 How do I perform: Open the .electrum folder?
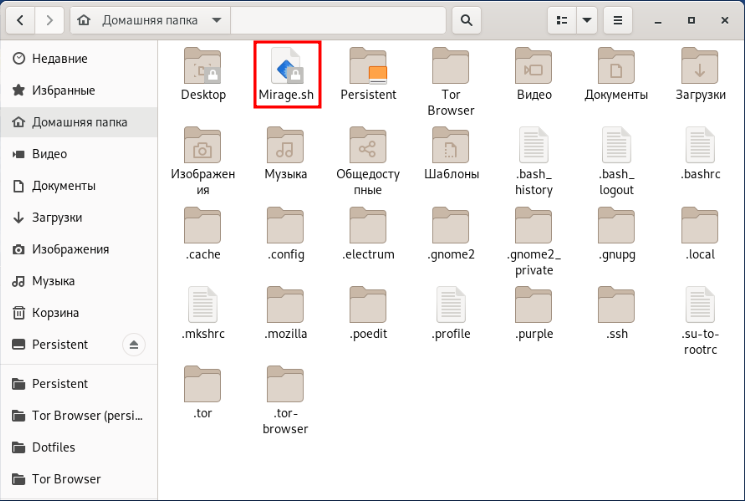point(368,227)
